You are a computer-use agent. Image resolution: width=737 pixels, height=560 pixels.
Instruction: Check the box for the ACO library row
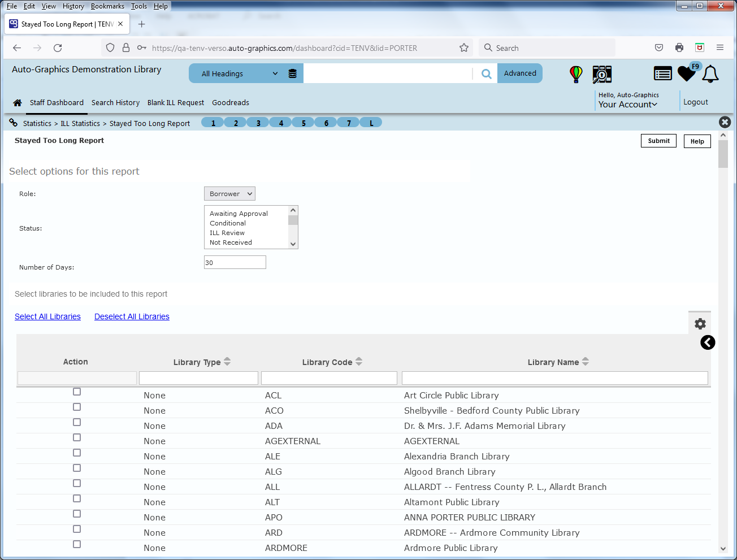pyautogui.click(x=77, y=407)
